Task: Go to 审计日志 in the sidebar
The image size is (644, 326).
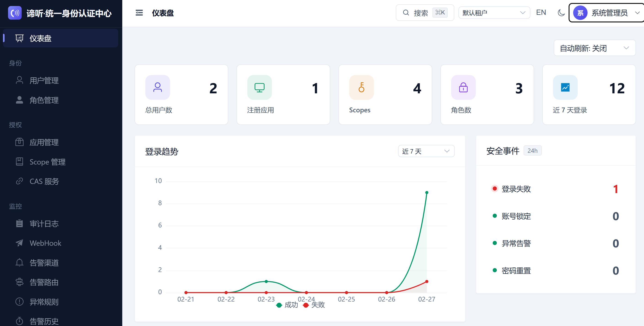Action: [x=44, y=224]
